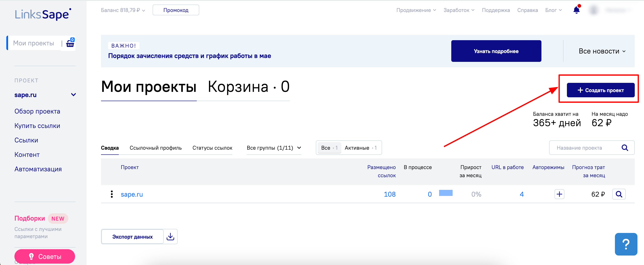
Task: Click the download icon next to export
Action: [170, 237]
